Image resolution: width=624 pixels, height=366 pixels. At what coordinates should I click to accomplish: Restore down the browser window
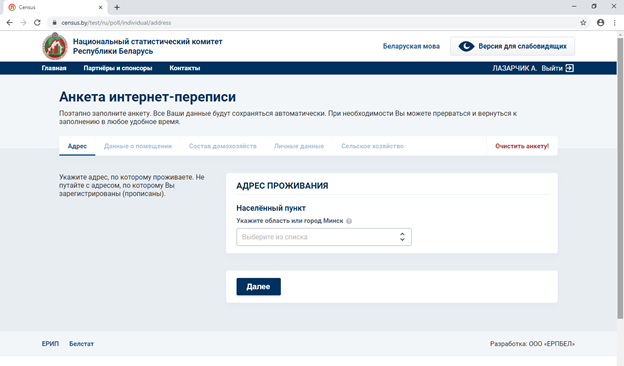pos(594,6)
